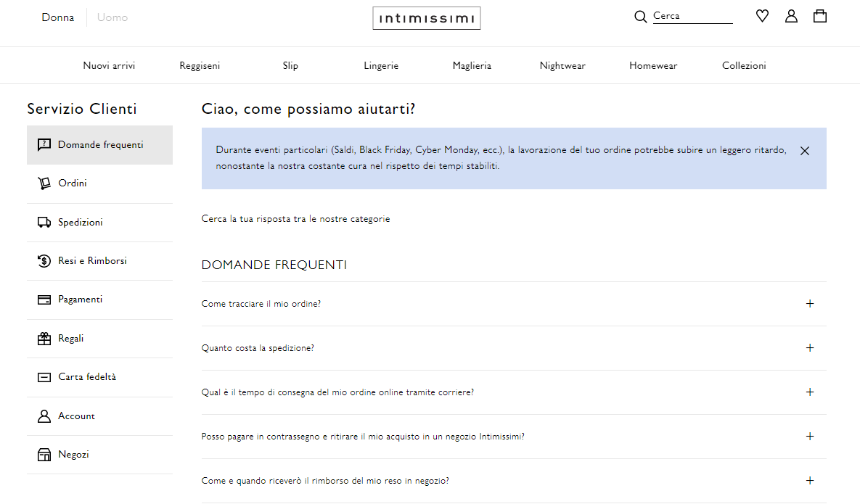The height and width of the screenshot is (504, 860).
Task: Select the account person icon
Action: tap(791, 15)
